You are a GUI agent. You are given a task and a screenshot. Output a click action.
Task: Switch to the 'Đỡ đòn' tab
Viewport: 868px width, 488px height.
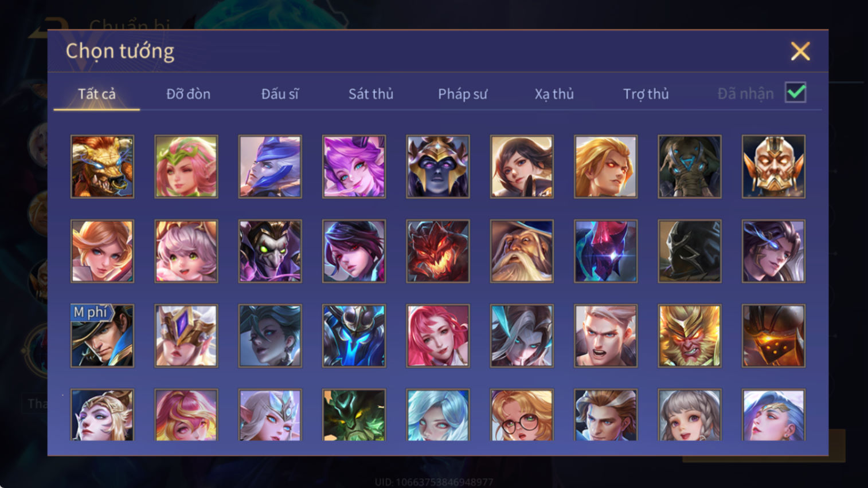[188, 94]
